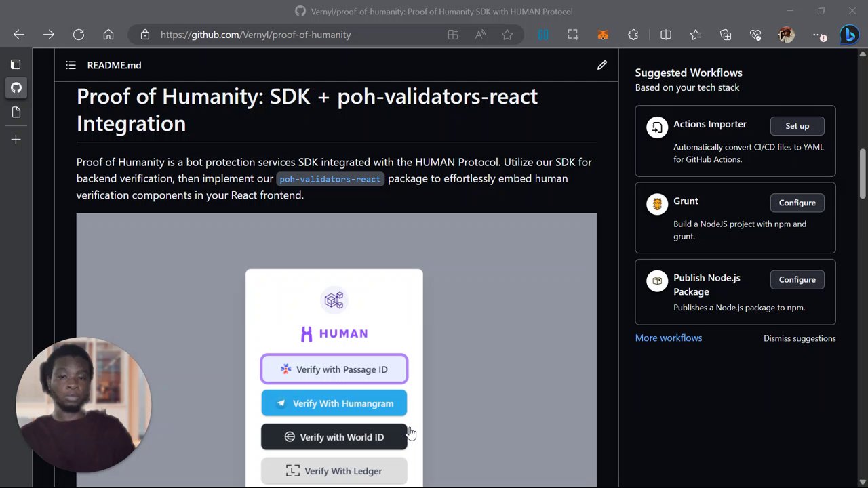Click the Actions Importer title
Screen dimensions: 868x488
pyautogui.click(x=710, y=124)
